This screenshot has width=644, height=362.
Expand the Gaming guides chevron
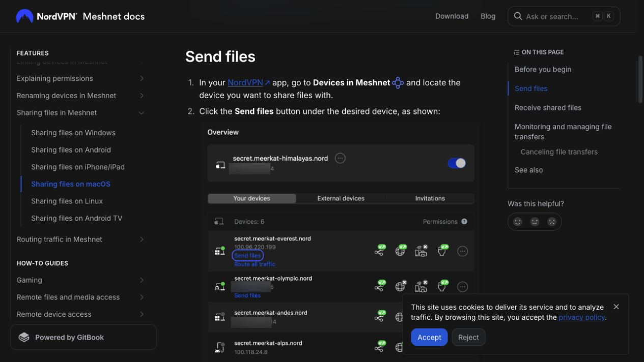pyautogui.click(x=142, y=280)
